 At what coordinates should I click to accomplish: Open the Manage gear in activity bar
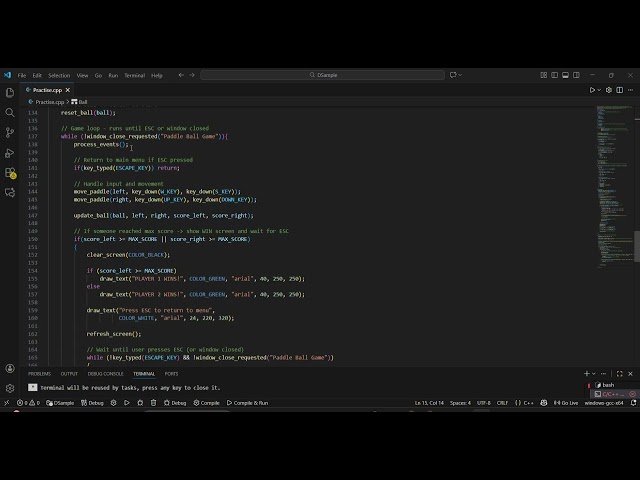(x=10, y=388)
